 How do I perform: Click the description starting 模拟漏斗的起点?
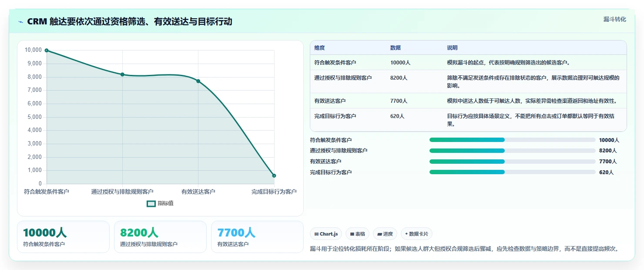point(508,63)
